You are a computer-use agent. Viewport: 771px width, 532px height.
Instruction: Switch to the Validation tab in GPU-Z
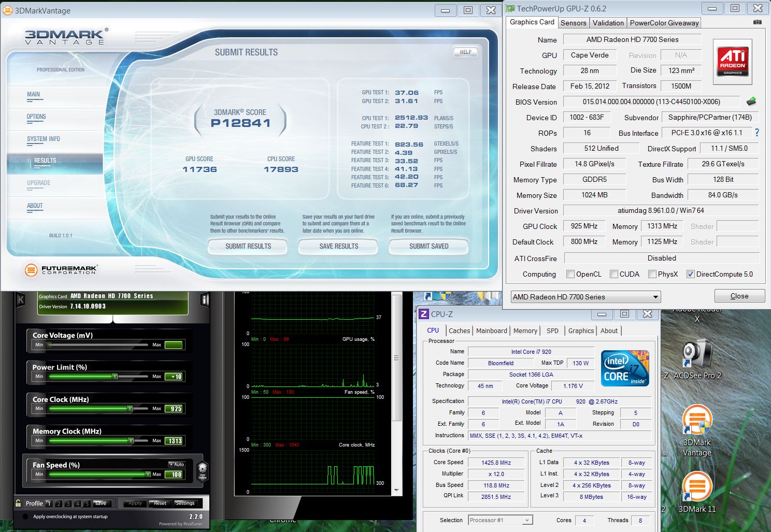pyautogui.click(x=608, y=23)
